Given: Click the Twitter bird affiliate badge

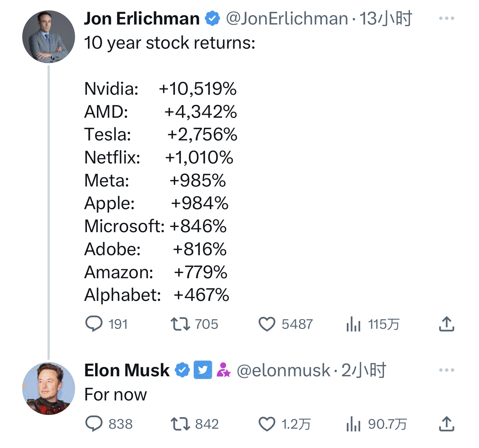Looking at the screenshot, I should 203,370.
